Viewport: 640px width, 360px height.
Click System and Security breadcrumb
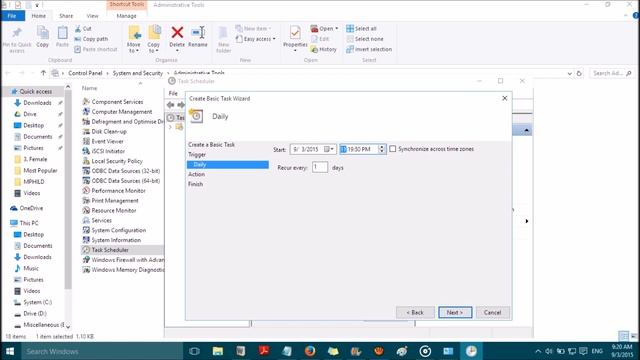click(x=138, y=73)
